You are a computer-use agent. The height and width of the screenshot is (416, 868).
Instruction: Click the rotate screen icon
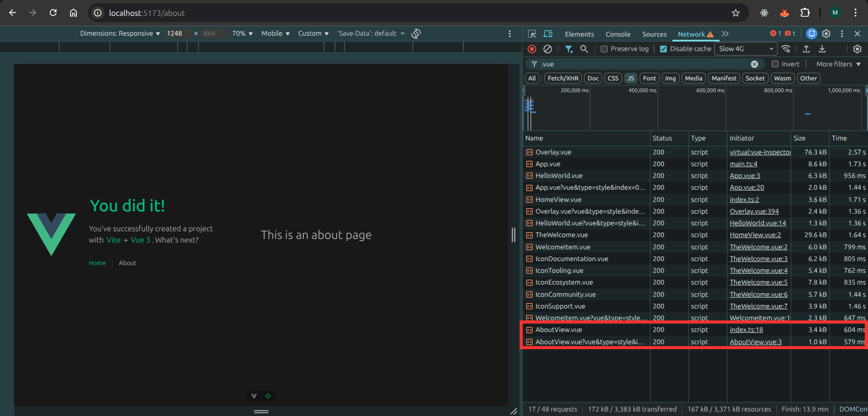tap(416, 33)
